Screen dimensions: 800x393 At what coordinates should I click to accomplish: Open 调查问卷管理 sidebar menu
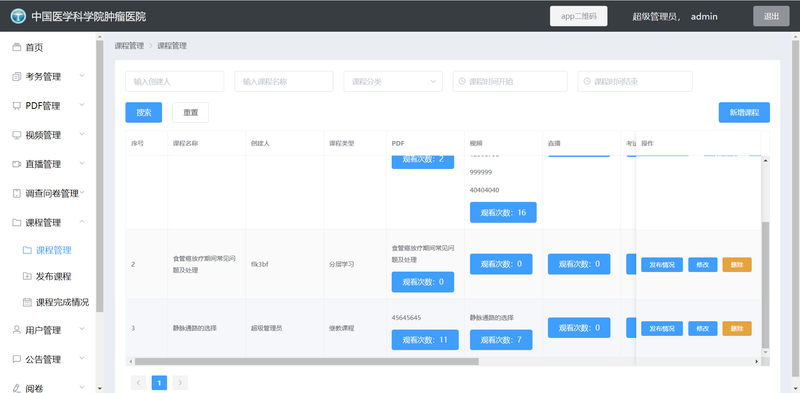52,193
